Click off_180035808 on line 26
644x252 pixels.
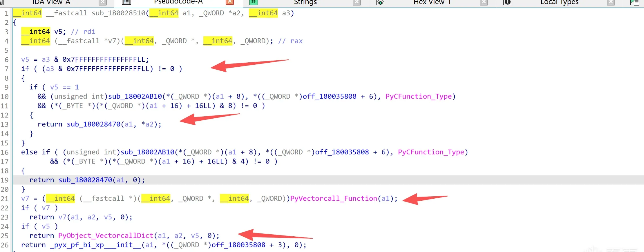coord(238,245)
